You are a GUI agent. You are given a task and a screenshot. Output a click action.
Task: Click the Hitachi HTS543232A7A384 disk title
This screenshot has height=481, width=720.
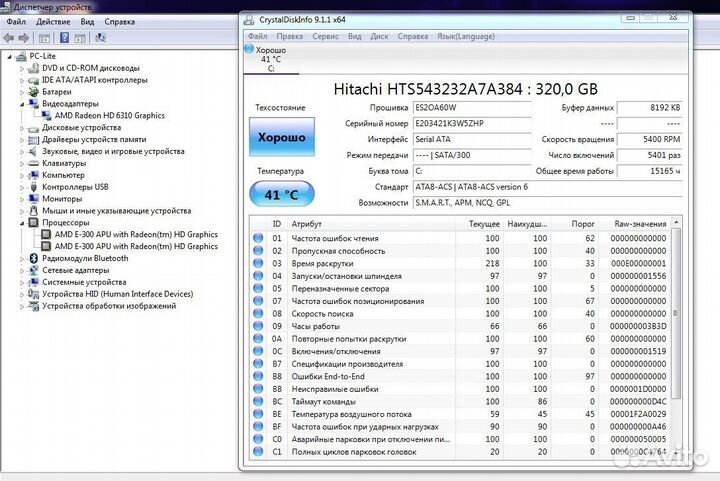[466, 89]
